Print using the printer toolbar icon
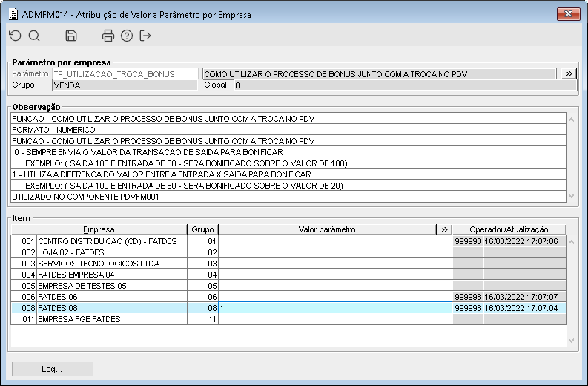This screenshot has height=386, width=588. click(x=108, y=36)
